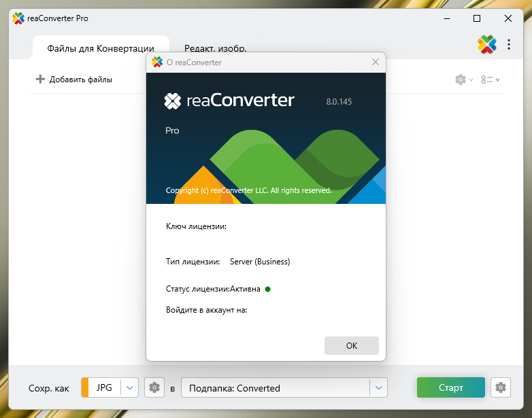
Task: Expand the gear dropdown in the file toolbar
Action: click(x=464, y=80)
